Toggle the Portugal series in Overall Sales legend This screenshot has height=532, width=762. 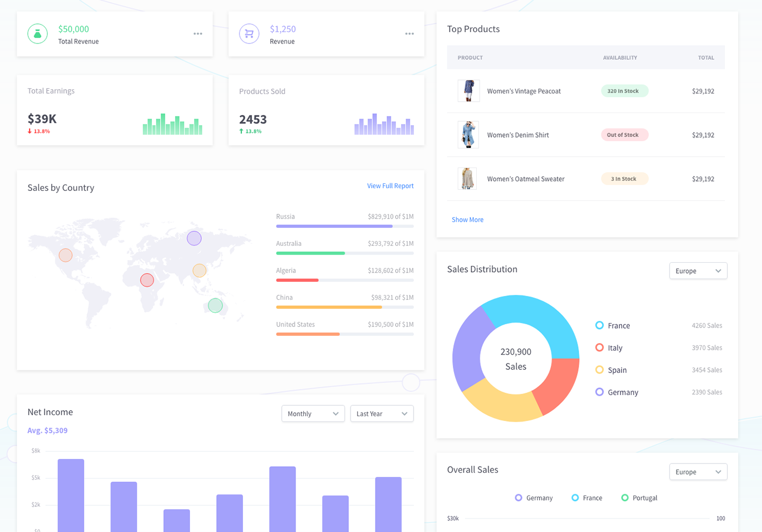click(639, 498)
